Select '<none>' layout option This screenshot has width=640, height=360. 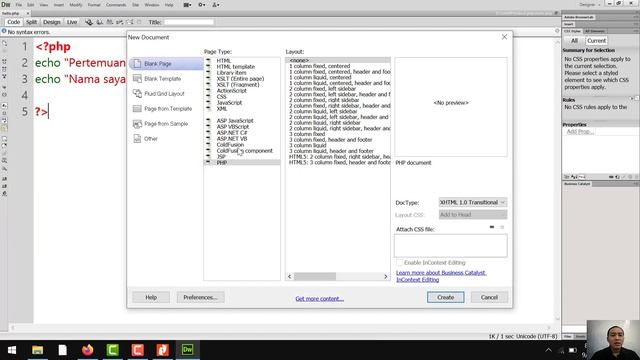[338, 60]
